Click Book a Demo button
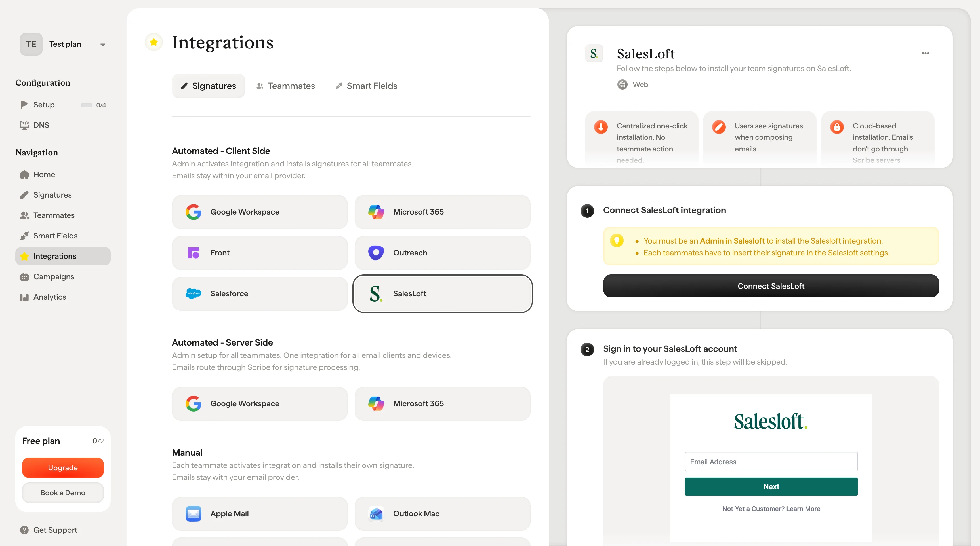This screenshot has width=980, height=546. 63,492
